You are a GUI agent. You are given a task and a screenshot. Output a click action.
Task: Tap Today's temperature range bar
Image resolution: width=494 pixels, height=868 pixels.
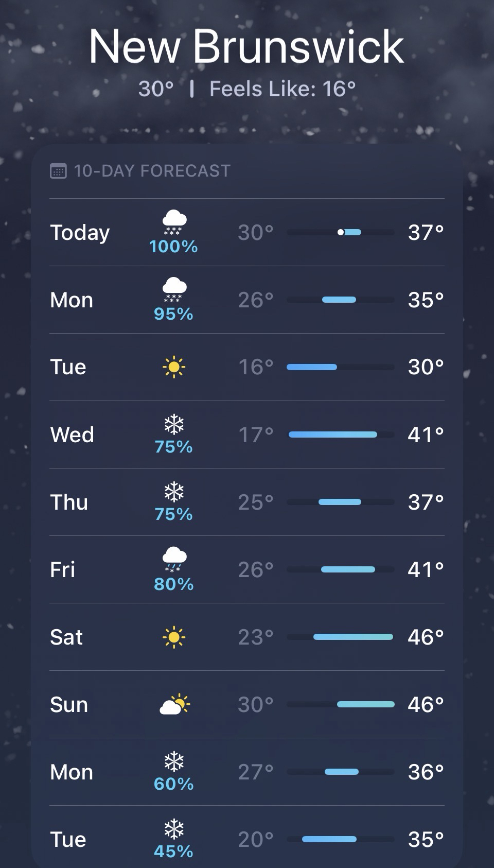point(340,232)
